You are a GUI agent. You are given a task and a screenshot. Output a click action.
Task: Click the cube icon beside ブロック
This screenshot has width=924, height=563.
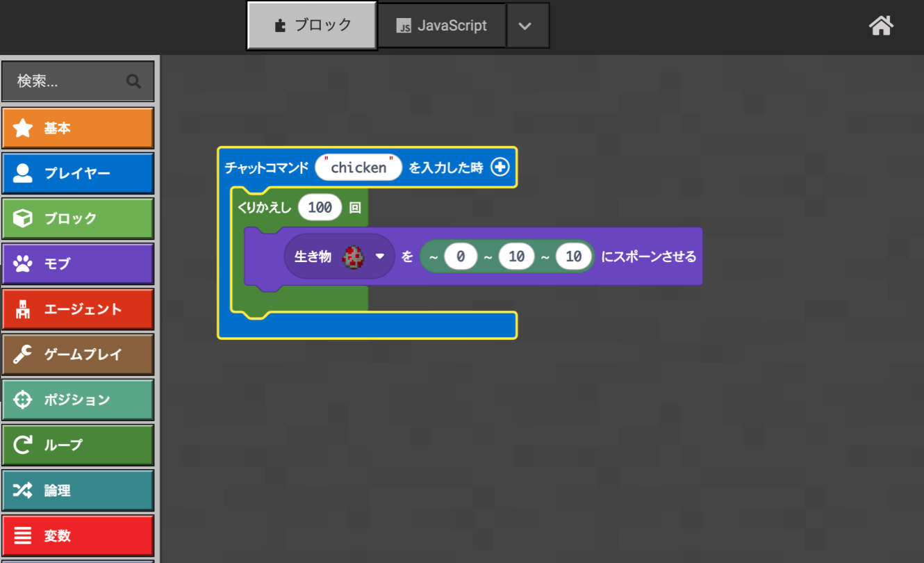point(23,218)
